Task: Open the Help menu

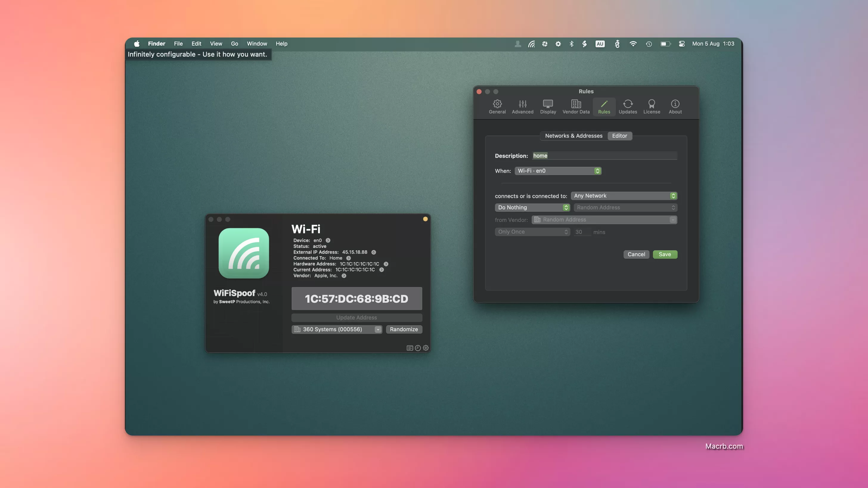Action: [x=281, y=44]
